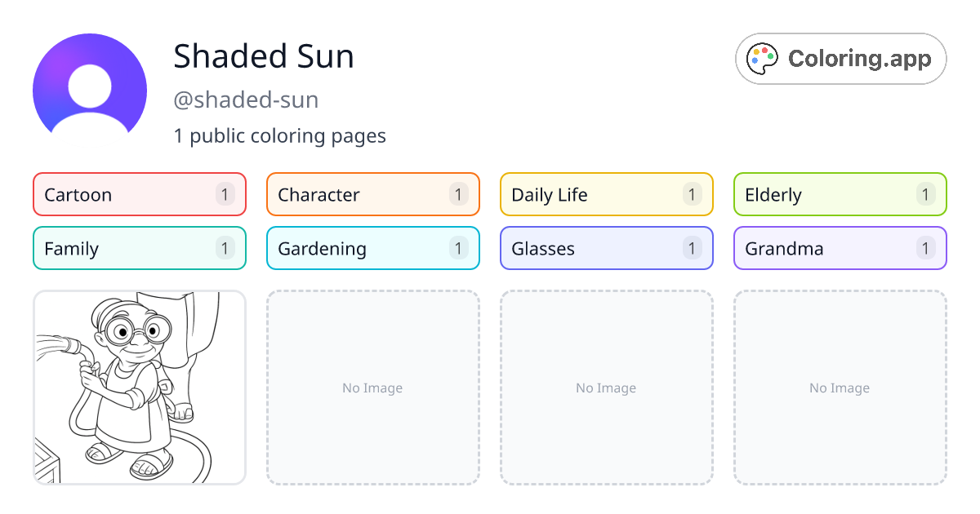Open the Coloring.app homepage via its badge
The width and height of the screenshot is (980, 514).
[x=840, y=58]
